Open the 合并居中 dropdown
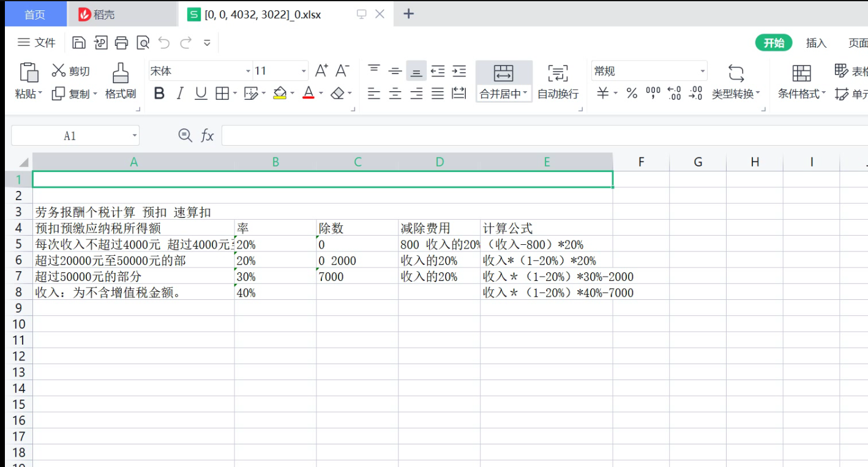The height and width of the screenshot is (467, 868). coord(525,94)
